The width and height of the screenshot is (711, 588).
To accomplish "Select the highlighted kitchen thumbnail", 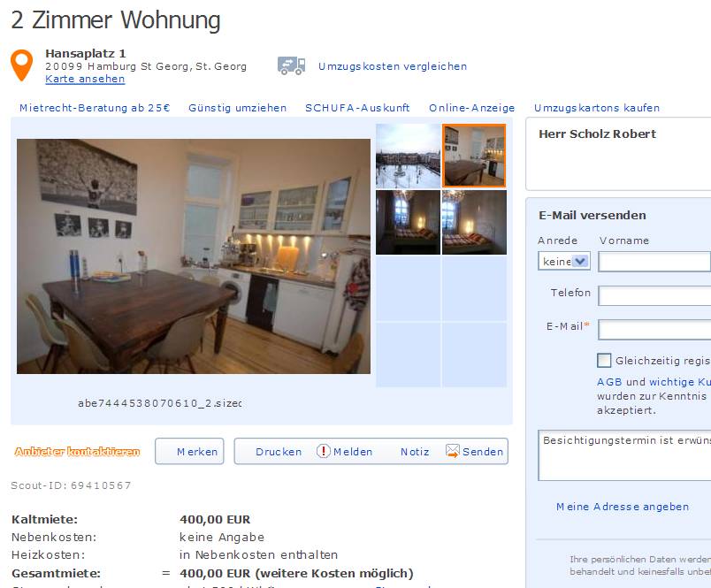I will [474, 156].
